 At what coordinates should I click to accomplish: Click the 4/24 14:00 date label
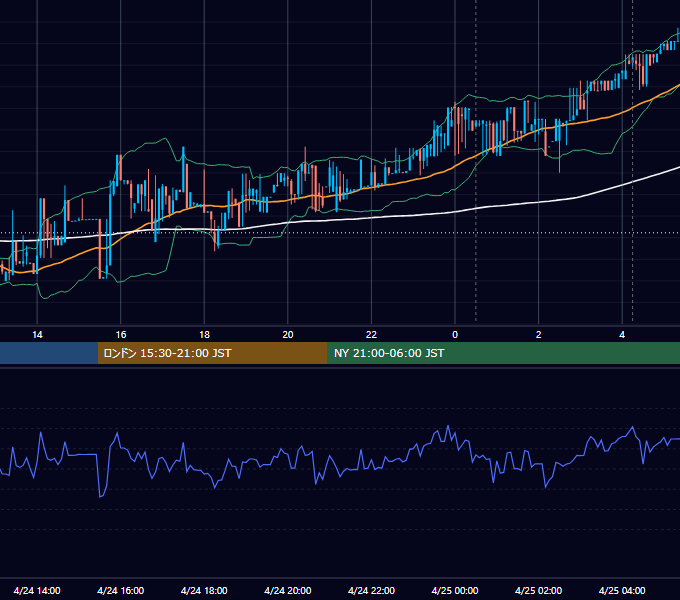click(37, 590)
